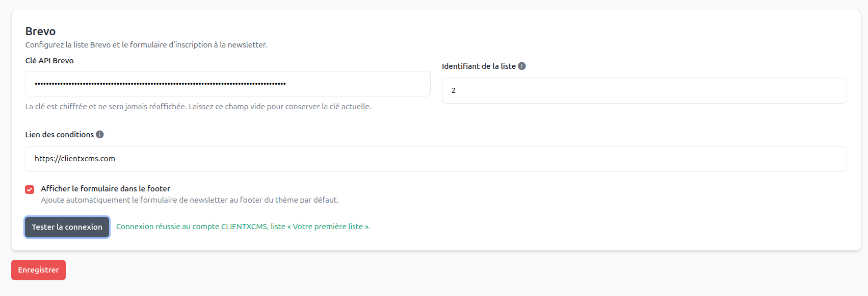Click the encrypted key help text below API field
Image resolution: width=868 pixels, height=296 pixels.
[x=198, y=107]
